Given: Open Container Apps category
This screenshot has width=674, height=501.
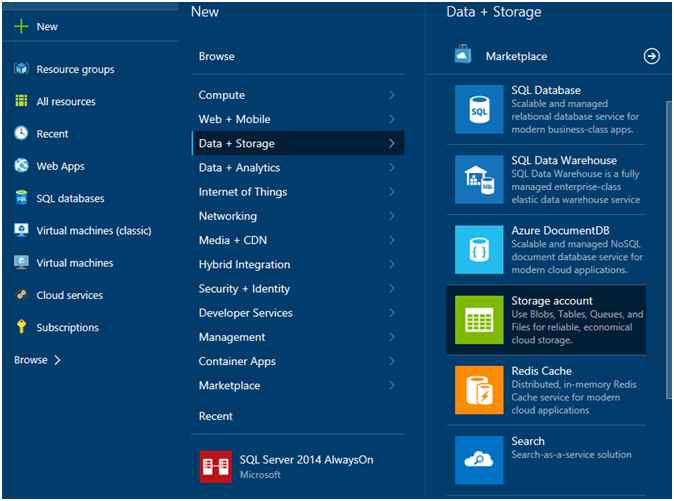Looking at the screenshot, I should (x=298, y=361).
